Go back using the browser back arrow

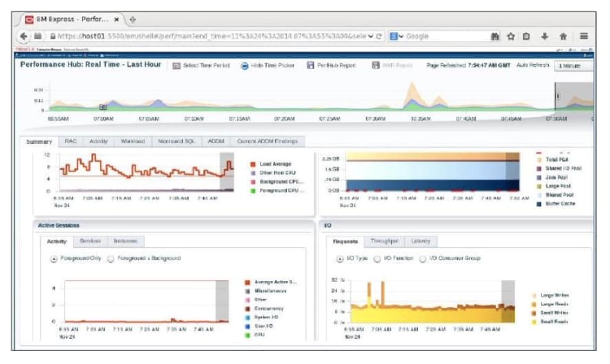[24, 36]
